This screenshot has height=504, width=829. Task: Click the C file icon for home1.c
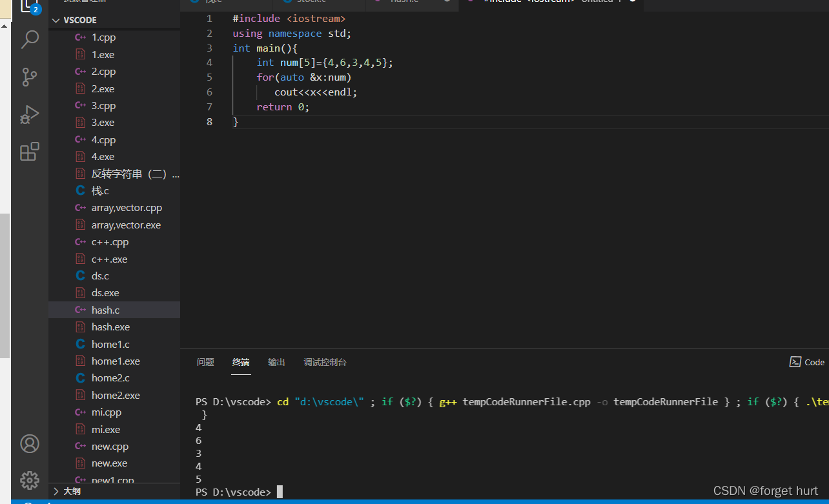tap(81, 344)
